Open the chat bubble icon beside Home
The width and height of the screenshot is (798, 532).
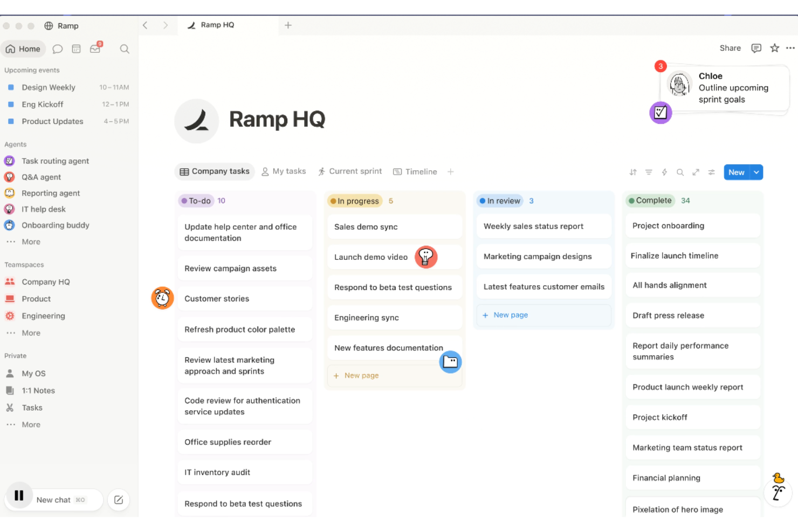58,49
